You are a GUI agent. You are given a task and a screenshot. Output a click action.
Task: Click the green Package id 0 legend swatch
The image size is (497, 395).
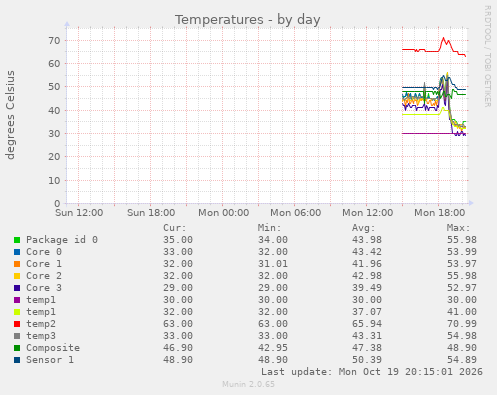[x=17, y=240]
